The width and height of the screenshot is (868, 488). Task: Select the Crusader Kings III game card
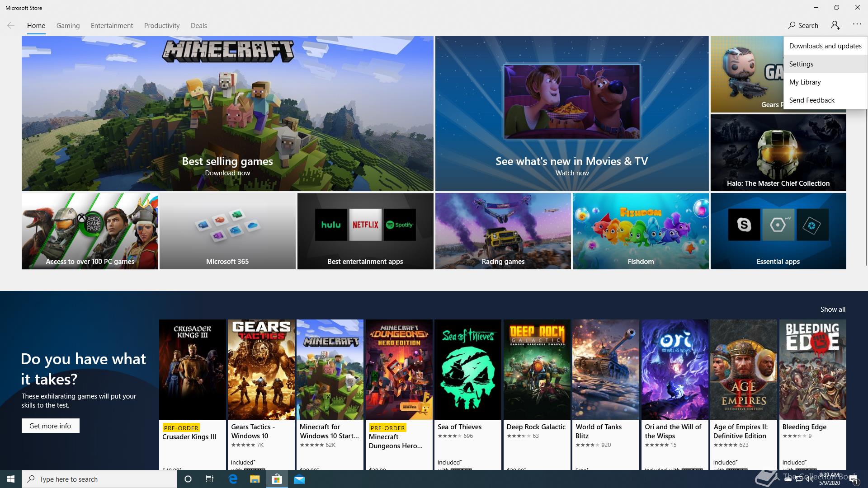pos(193,394)
